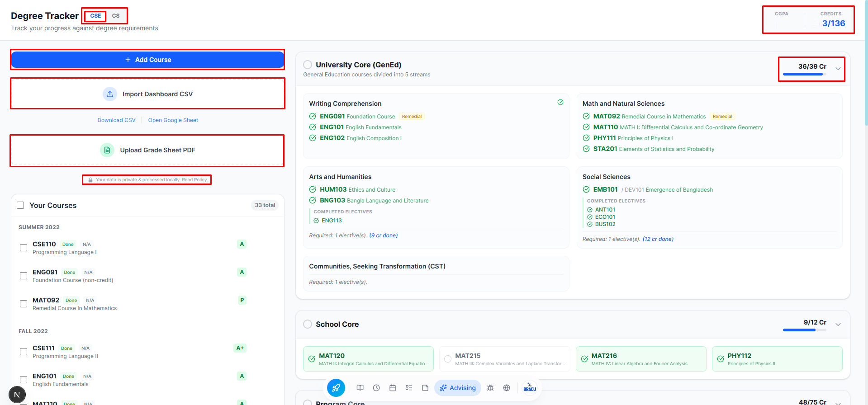
Task: Open the book icon in bottom dock
Action: point(360,388)
